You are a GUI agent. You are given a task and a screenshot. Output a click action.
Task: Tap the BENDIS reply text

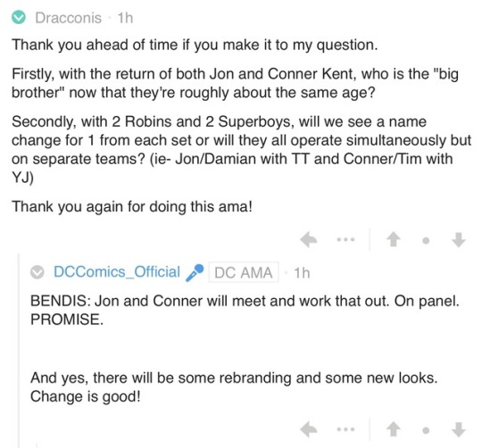pyautogui.click(x=245, y=310)
